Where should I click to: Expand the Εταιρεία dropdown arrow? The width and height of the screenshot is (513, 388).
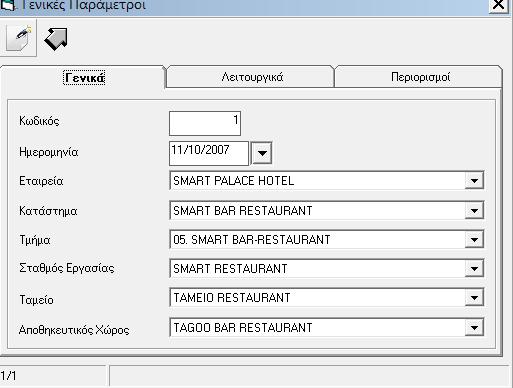coord(474,181)
